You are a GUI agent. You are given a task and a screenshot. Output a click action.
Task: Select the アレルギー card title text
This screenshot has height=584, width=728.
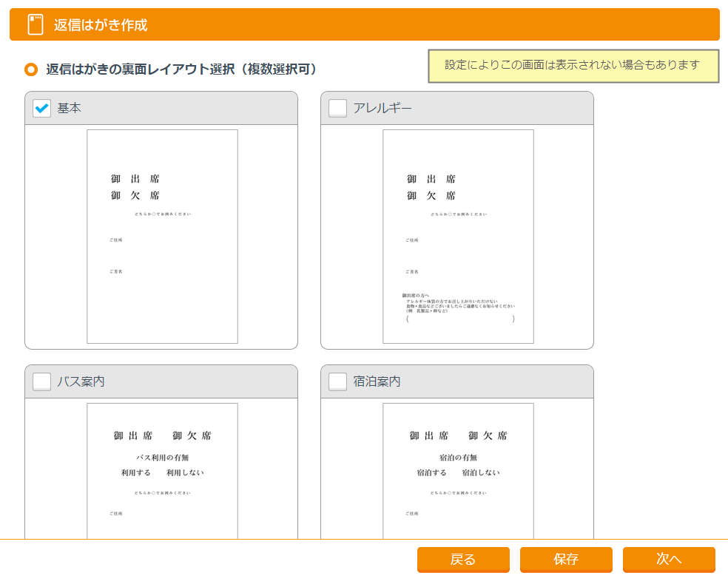tap(382, 109)
